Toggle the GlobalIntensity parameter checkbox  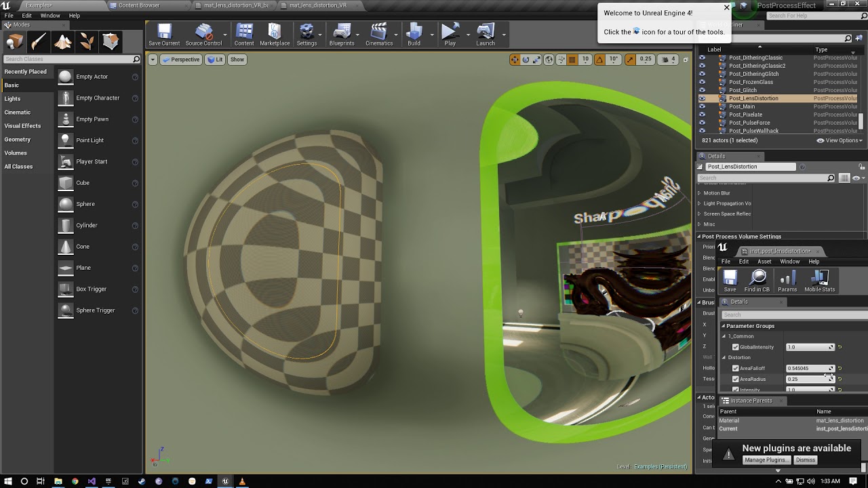pyautogui.click(x=736, y=347)
